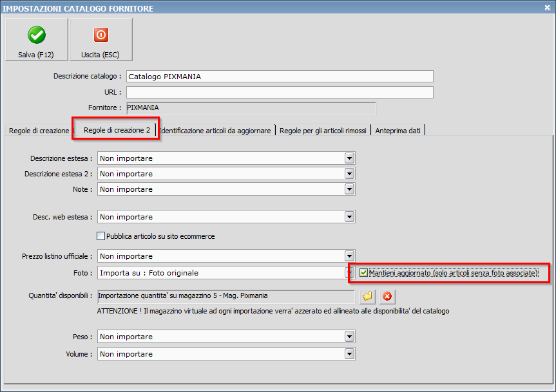556x392 pixels.
Task: Switch to the Regole di creazione 1 tab
Action: pos(39,130)
